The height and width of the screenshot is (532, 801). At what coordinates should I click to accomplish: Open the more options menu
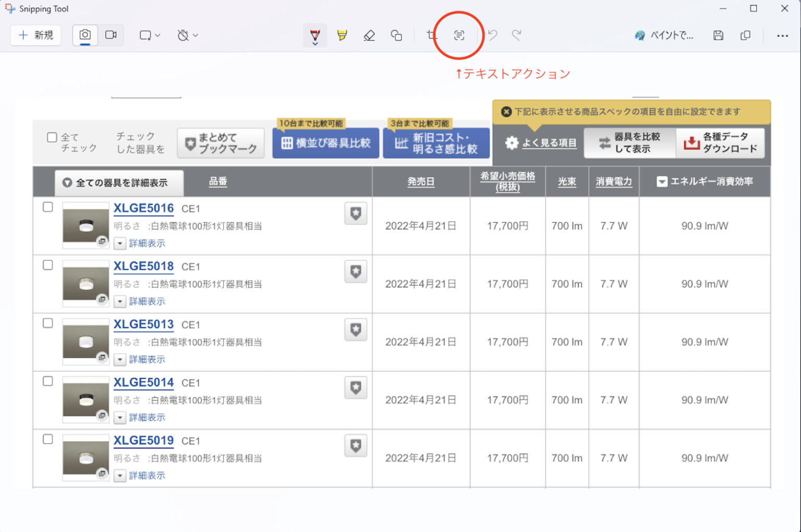pos(782,35)
